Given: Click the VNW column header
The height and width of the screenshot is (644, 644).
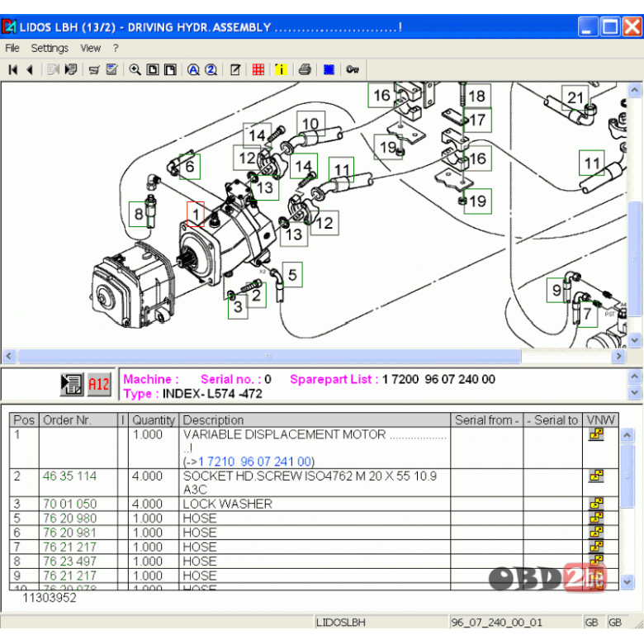Looking at the screenshot, I should coord(600,420).
